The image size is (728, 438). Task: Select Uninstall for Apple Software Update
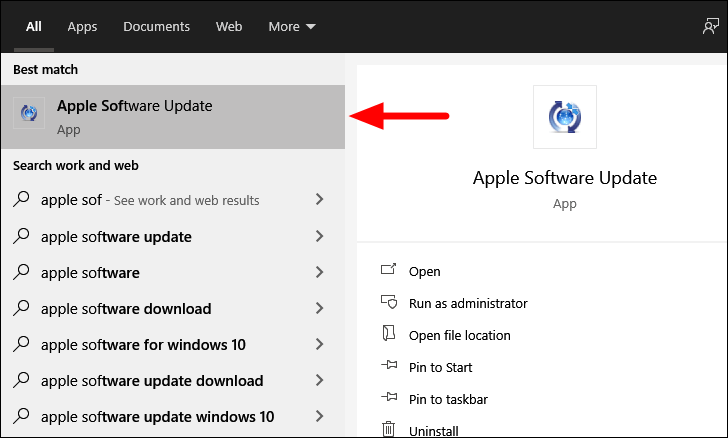pyautogui.click(x=433, y=431)
